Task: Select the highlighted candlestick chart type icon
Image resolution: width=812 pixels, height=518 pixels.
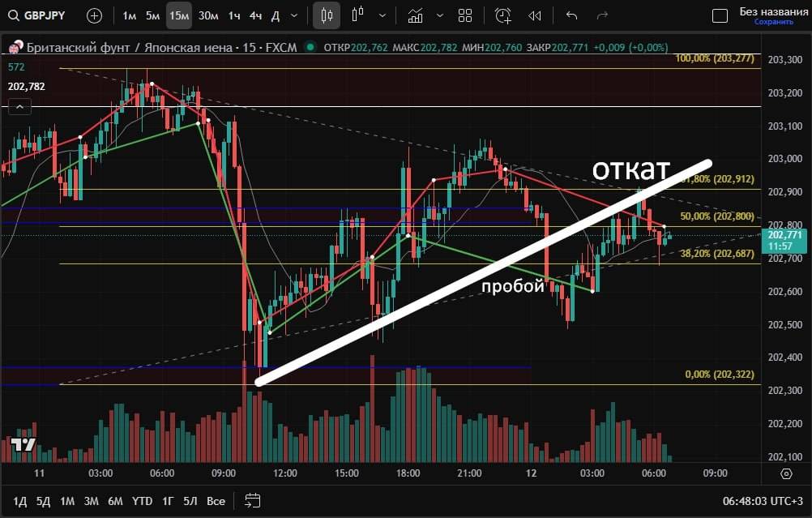Action: [327, 15]
